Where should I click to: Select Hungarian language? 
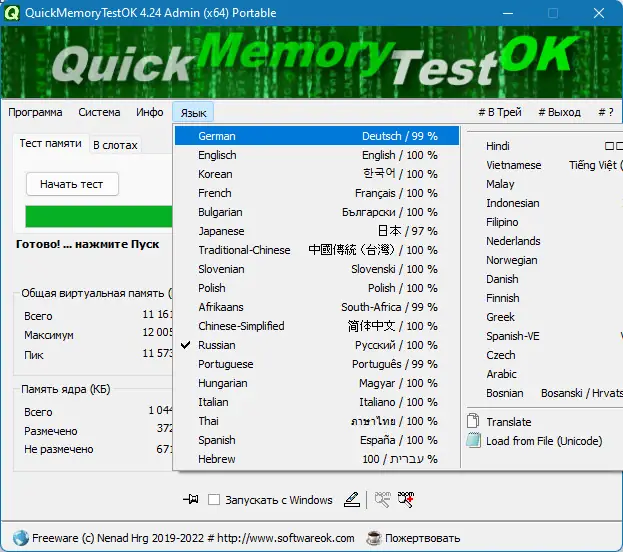[317, 383]
